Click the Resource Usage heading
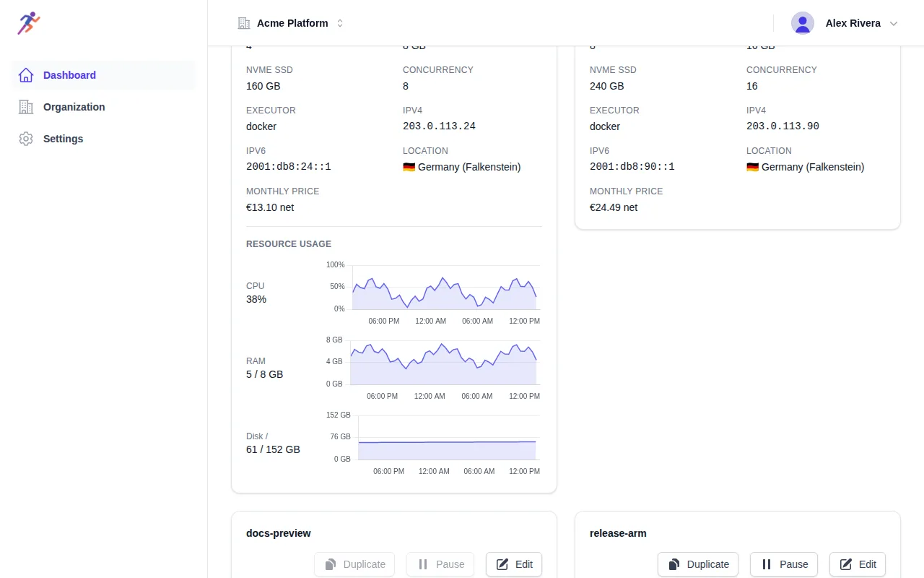 (x=289, y=244)
